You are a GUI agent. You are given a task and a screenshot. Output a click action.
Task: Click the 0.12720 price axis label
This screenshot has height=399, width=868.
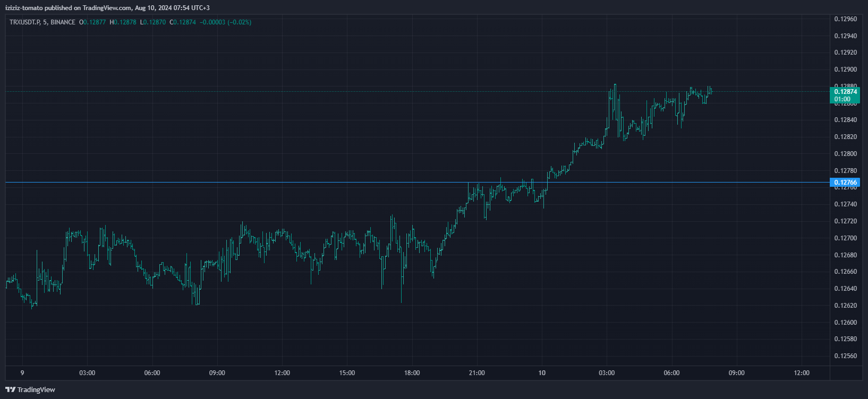click(x=845, y=221)
